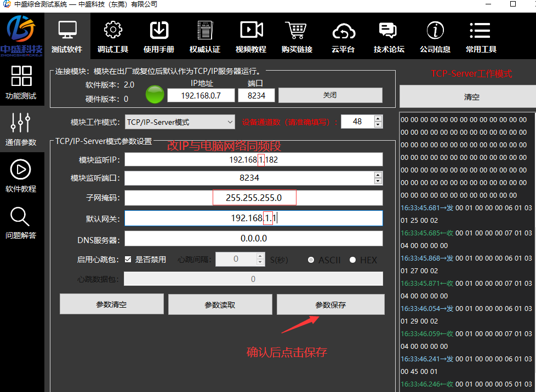Switch to the 功能测试 sidebar tab
Viewport: 536px width, 392px height.
point(21,83)
